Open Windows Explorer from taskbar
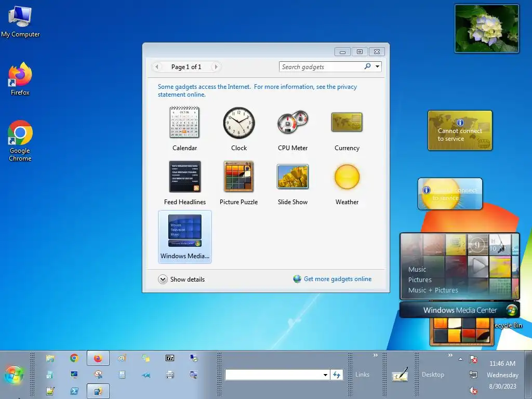The height and width of the screenshot is (399, 532). 50,358
